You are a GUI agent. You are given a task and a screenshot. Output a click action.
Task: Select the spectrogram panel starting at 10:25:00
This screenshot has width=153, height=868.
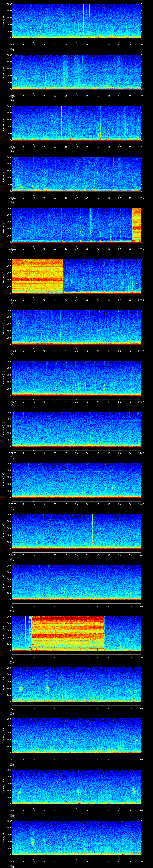(77, 583)
